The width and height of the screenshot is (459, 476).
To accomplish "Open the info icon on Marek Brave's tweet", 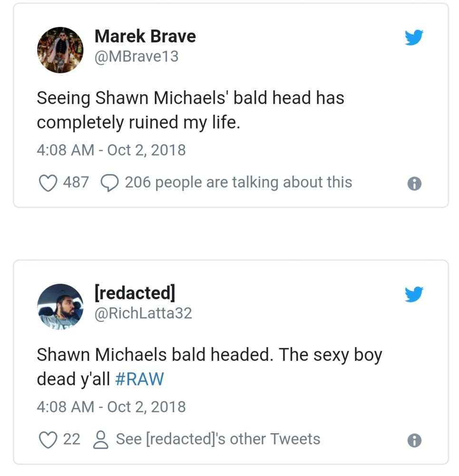I will [414, 182].
